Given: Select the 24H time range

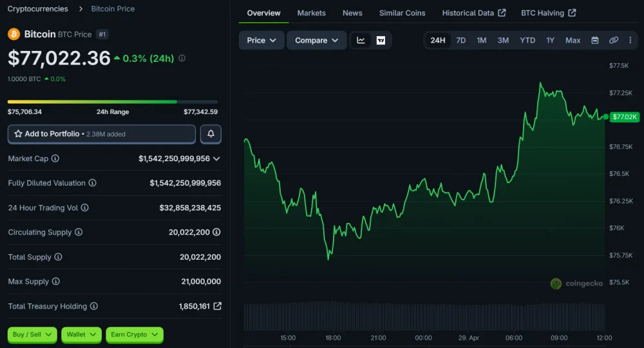Looking at the screenshot, I should coord(438,40).
